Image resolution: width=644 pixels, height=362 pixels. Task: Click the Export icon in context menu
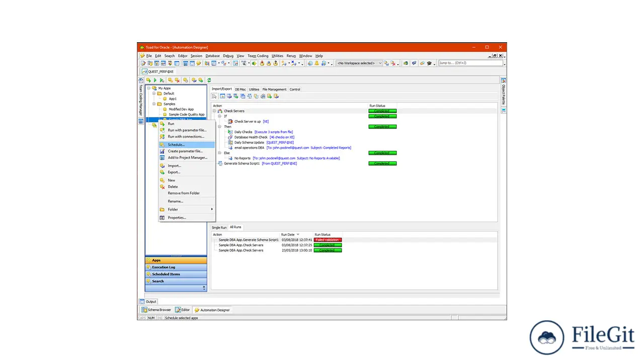click(162, 172)
